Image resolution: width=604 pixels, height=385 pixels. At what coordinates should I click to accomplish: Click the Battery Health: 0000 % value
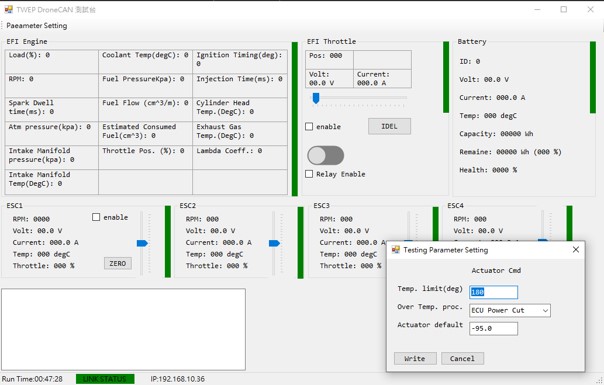point(488,170)
